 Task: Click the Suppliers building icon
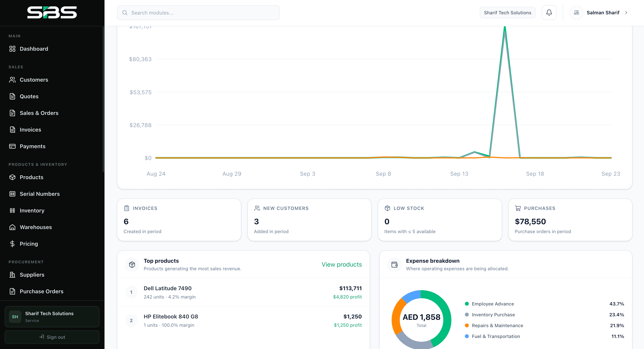pyautogui.click(x=12, y=275)
